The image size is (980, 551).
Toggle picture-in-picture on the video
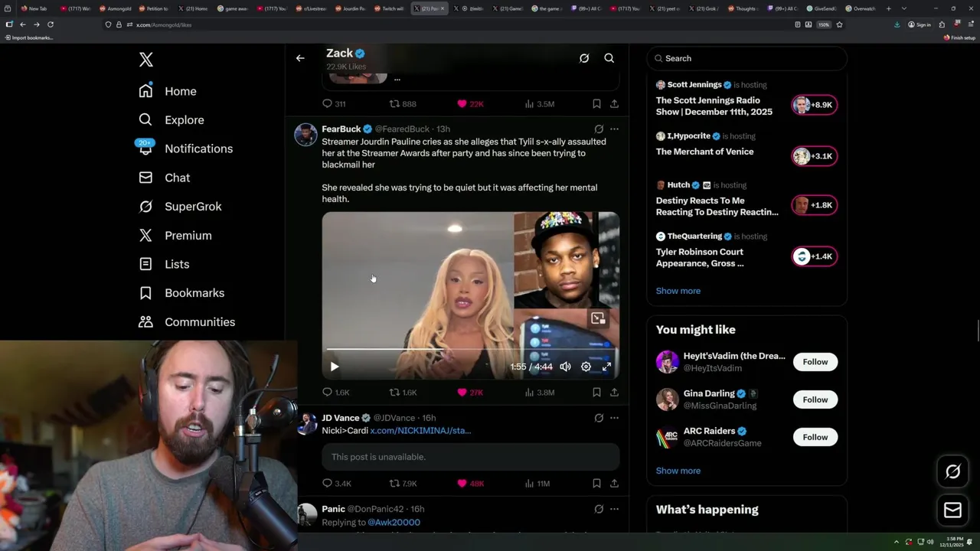coord(598,318)
